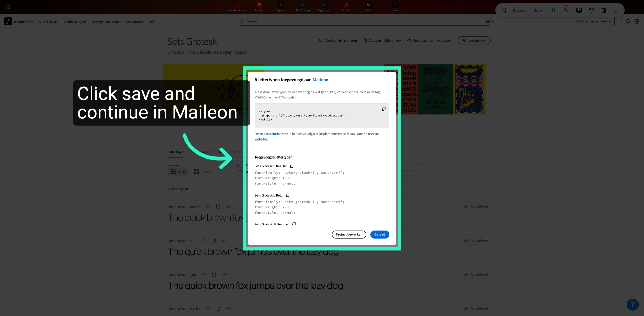Undo last recorded step icon
Screen dimensions: 644x316
pos(591,10)
